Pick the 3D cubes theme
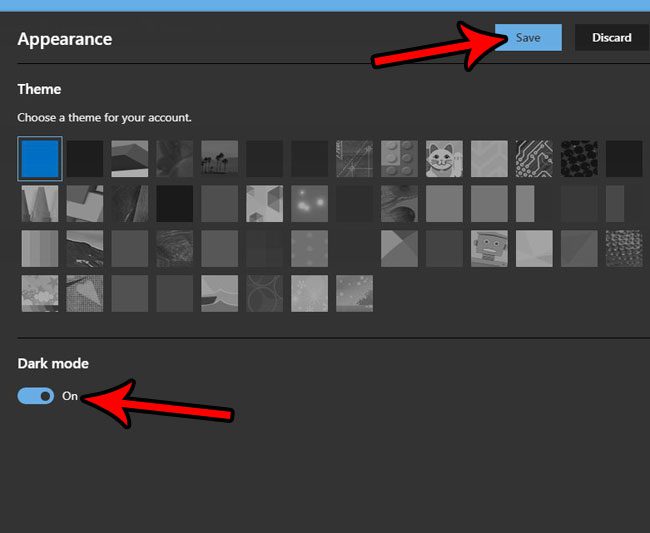The image size is (650, 533). click(264, 203)
